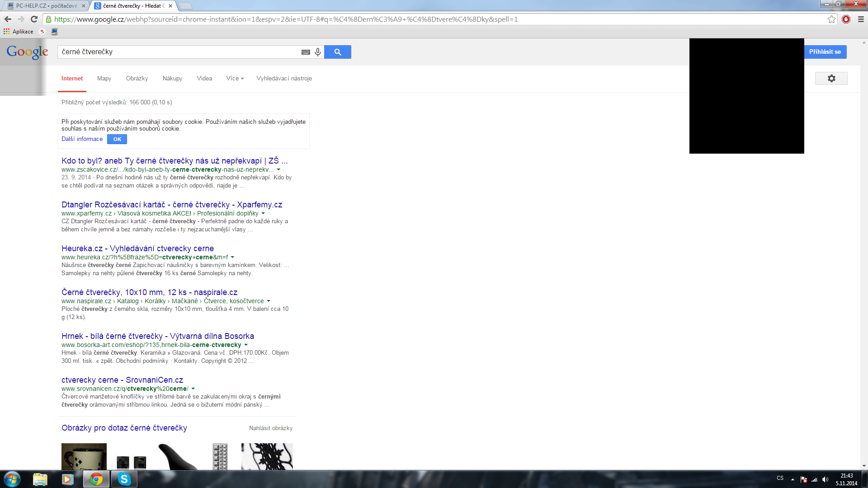Viewport: 868px width, 488px height.
Task: Switch to the Obrázky tab
Action: [x=137, y=79]
